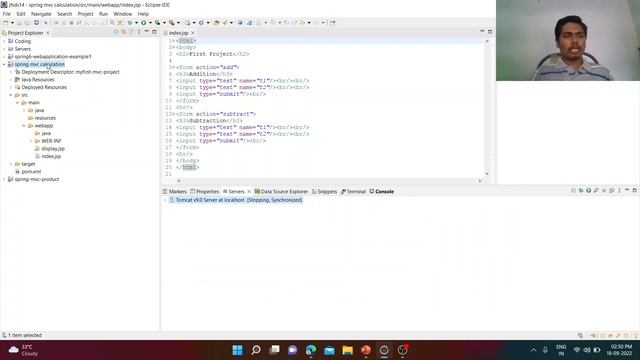Expand the Tomcat v9.0 Server entry
The image size is (640, 360).
point(165,200)
